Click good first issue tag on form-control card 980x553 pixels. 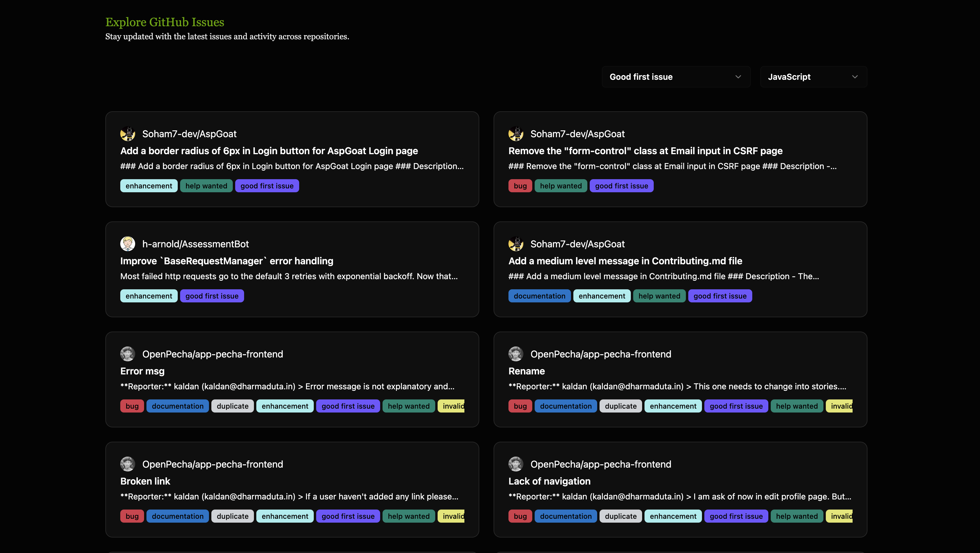(621, 186)
